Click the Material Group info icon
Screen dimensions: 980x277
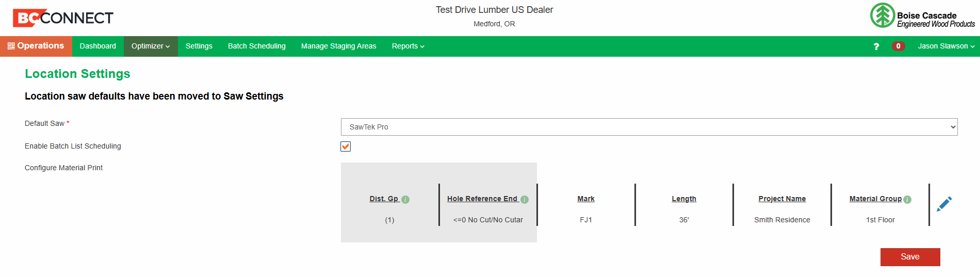(x=907, y=200)
